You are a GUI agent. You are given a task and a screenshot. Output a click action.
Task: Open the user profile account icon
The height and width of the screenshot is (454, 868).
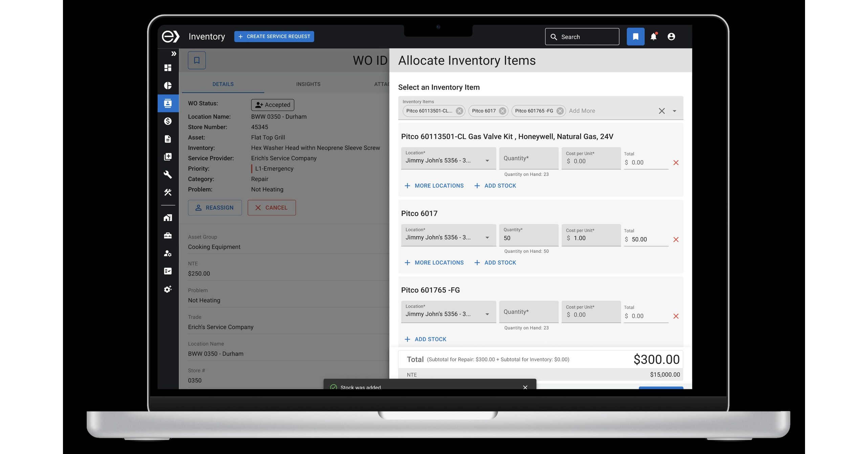[672, 37]
